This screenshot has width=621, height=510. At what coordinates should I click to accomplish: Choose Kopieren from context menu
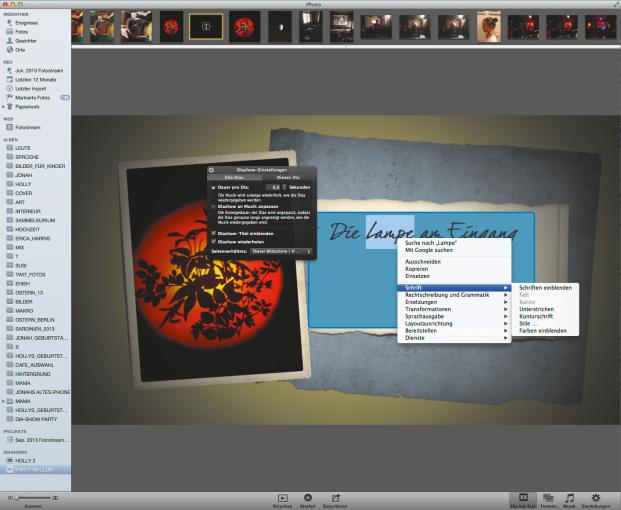454,269
